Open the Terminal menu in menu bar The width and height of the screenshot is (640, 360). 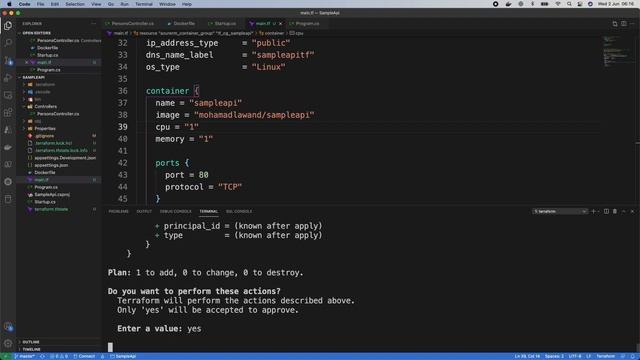(144, 4)
